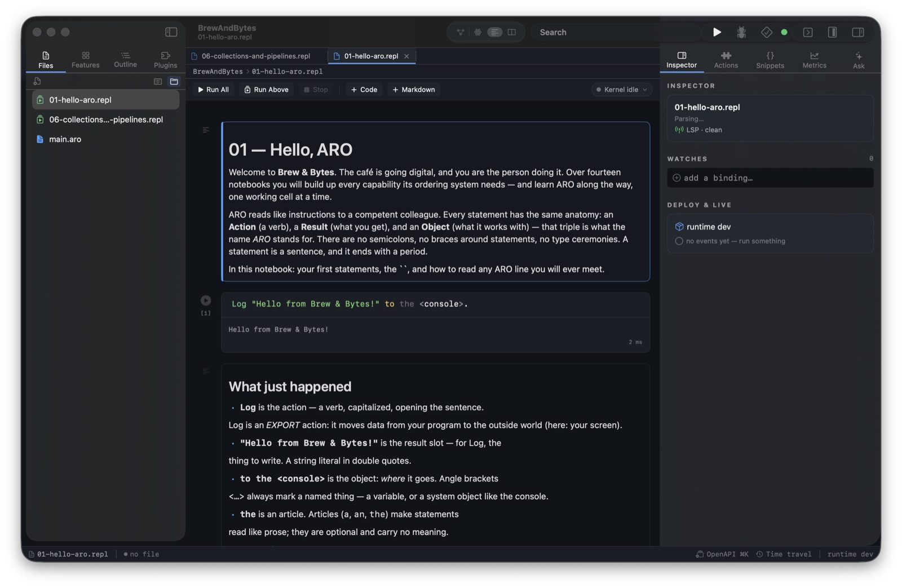
Task: Select the side-by-side split view mode
Action: click(512, 32)
